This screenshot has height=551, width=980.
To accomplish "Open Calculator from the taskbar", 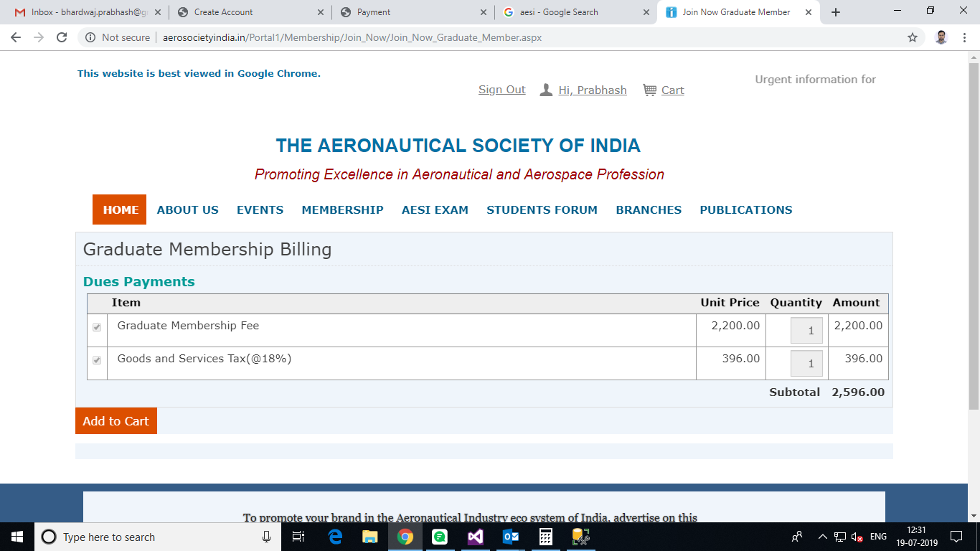I will (545, 537).
